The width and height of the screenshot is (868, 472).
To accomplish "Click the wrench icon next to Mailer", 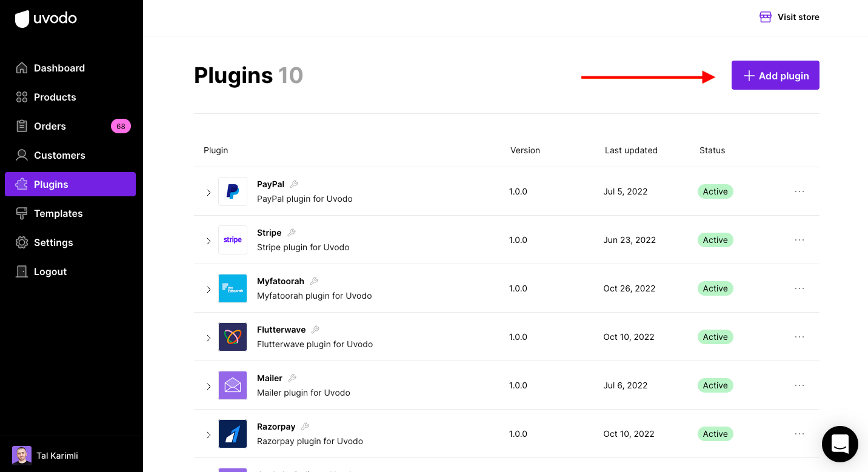I will (292, 378).
